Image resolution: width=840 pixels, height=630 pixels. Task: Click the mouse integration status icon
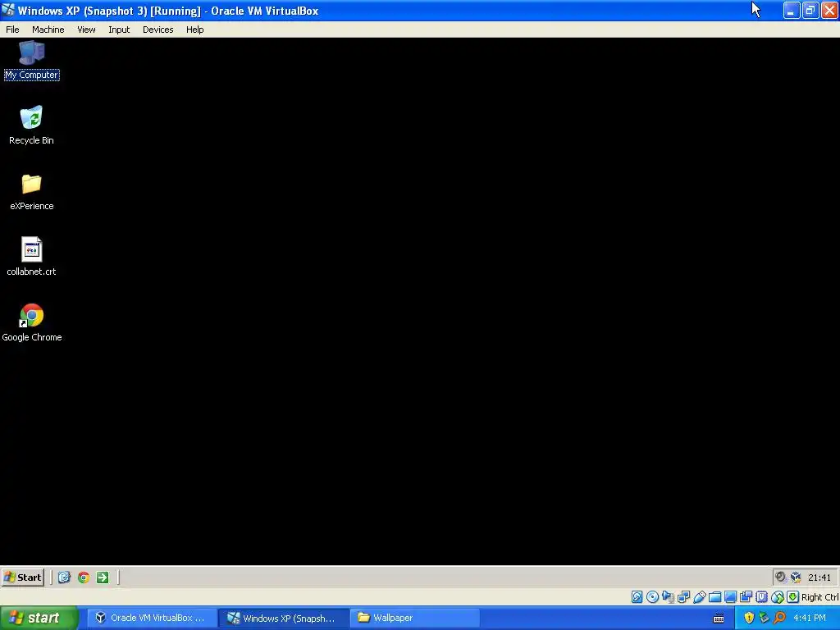point(778,597)
